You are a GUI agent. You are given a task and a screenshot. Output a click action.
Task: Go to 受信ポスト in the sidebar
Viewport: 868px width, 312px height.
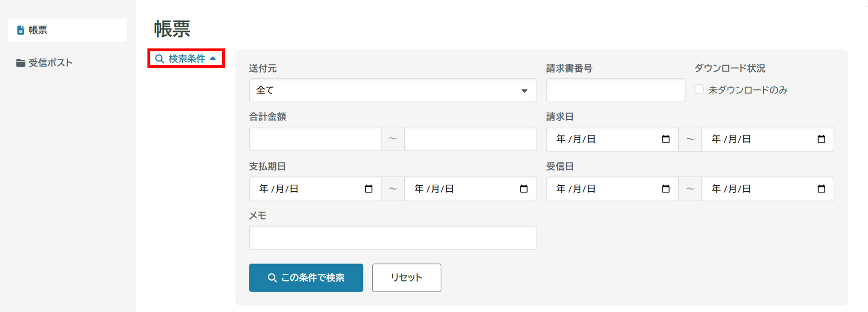pos(50,63)
